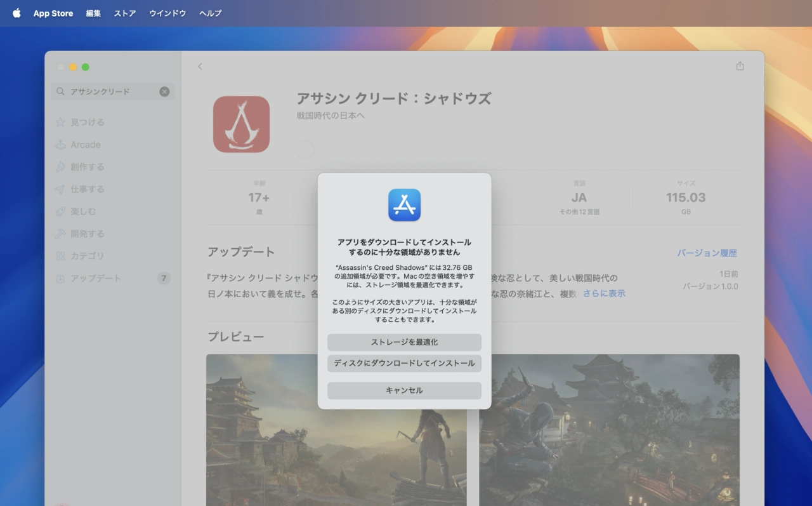Click the app title アサシン クリード：シャドウズ
812x506 pixels.
coord(394,98)
